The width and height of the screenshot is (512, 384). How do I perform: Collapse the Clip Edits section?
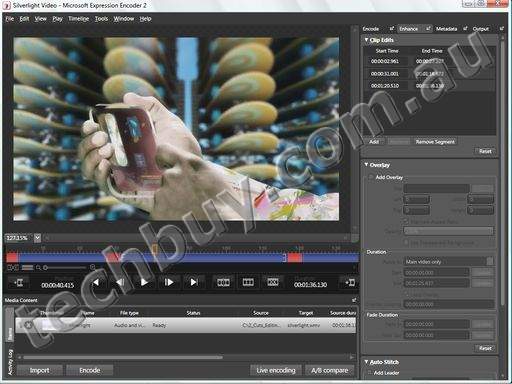366,40
